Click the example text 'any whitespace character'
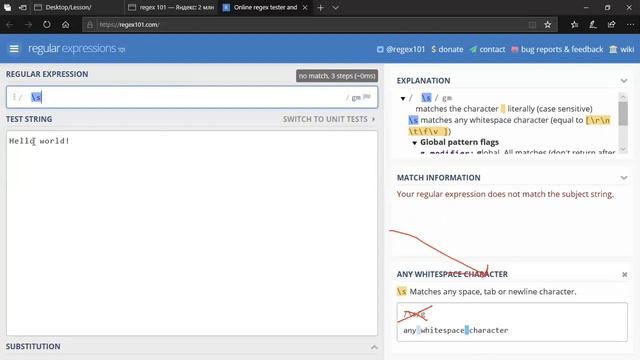The width and height of the screenshot is (640, 360). click(x=456, y=330)
